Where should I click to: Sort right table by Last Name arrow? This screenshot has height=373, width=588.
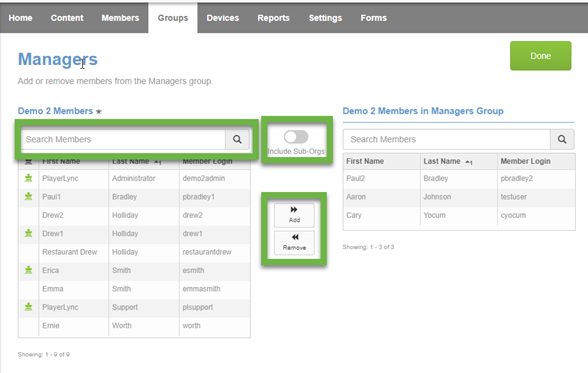(x=469, y=162)
